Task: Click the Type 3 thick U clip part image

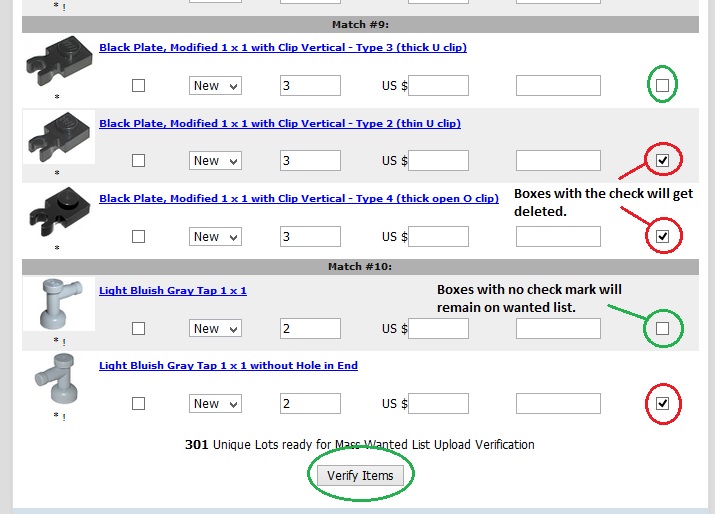Action: click(x=59, y=61)
